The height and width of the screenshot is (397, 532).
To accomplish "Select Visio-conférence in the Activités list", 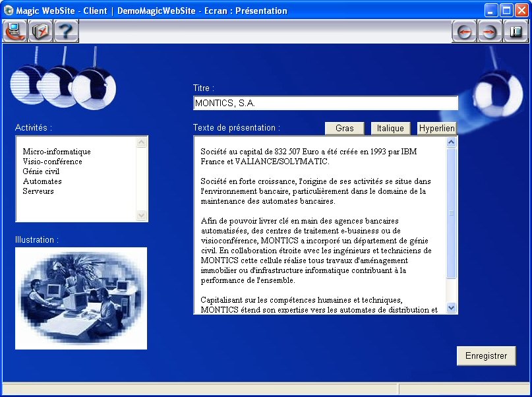I will pyautogui.click(x=52, y=162).
